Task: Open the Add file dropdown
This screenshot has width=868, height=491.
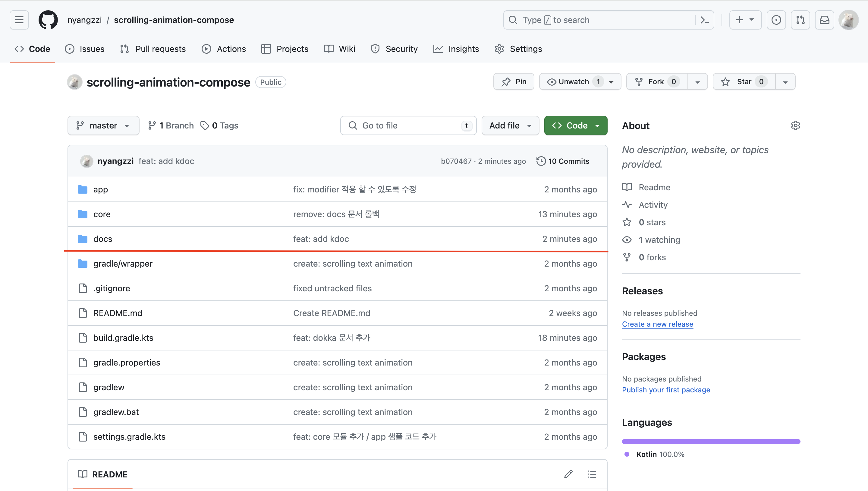Action: click(x=510, y=125)
